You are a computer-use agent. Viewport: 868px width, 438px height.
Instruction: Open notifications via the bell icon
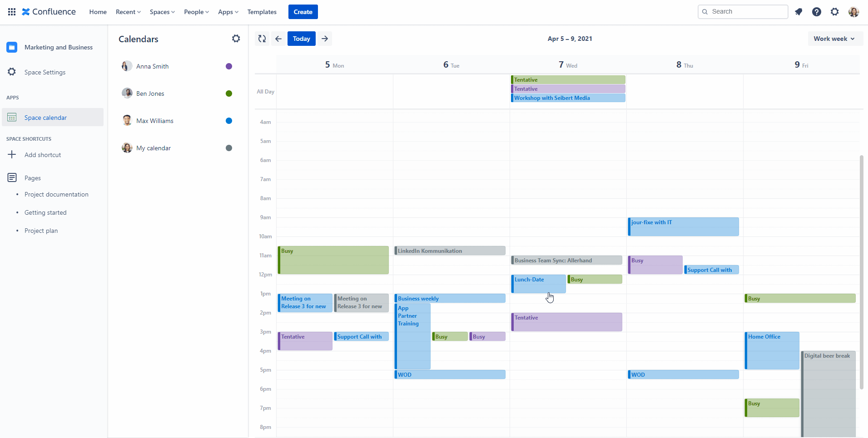[x=799, y=12]
